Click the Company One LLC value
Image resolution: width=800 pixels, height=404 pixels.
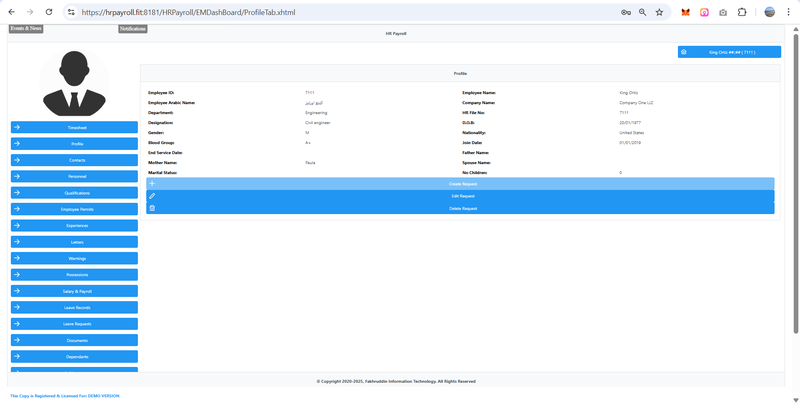pos(636,103)
